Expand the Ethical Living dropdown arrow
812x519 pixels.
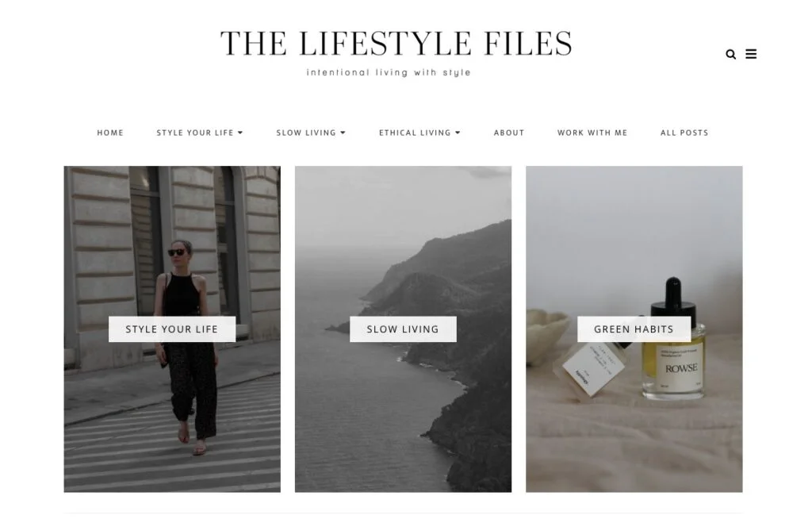pyautogui.click(x=458, y=133)
